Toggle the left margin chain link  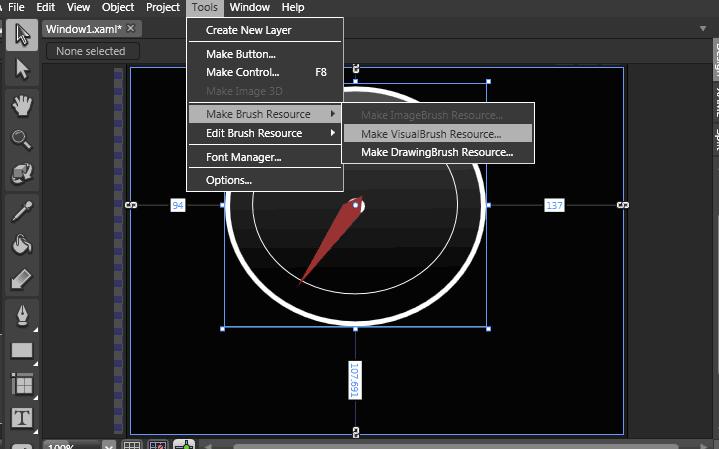[131, 205]
